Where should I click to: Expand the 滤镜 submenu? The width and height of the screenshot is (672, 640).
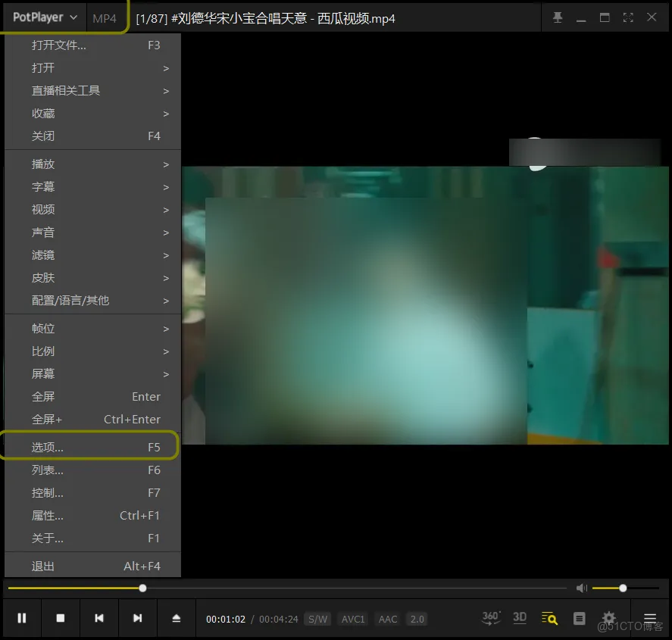click(x=43, y=255)
